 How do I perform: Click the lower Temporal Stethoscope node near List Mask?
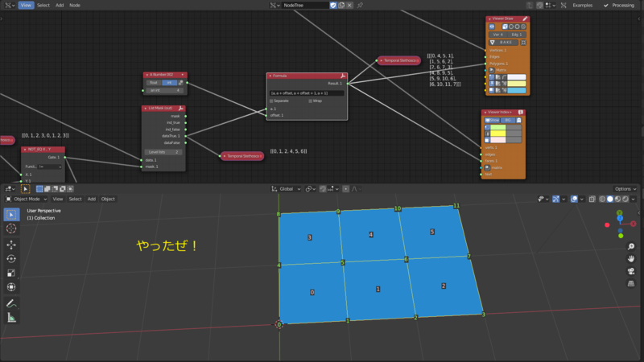(242, 156)
